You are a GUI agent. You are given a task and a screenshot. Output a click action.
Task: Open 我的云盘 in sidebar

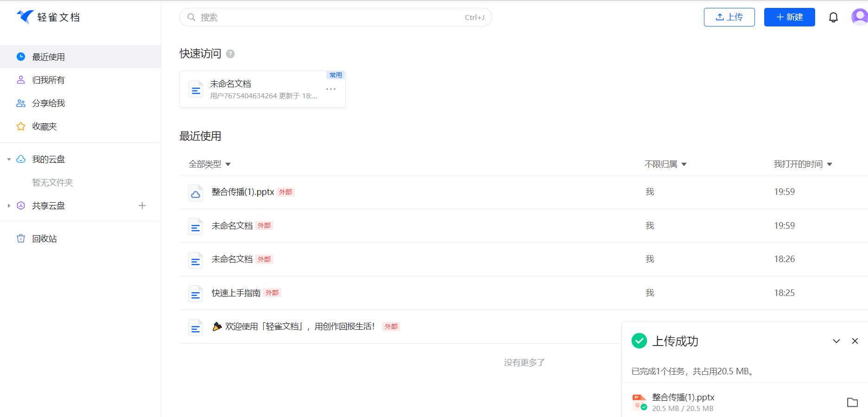[x=48, y=159]
